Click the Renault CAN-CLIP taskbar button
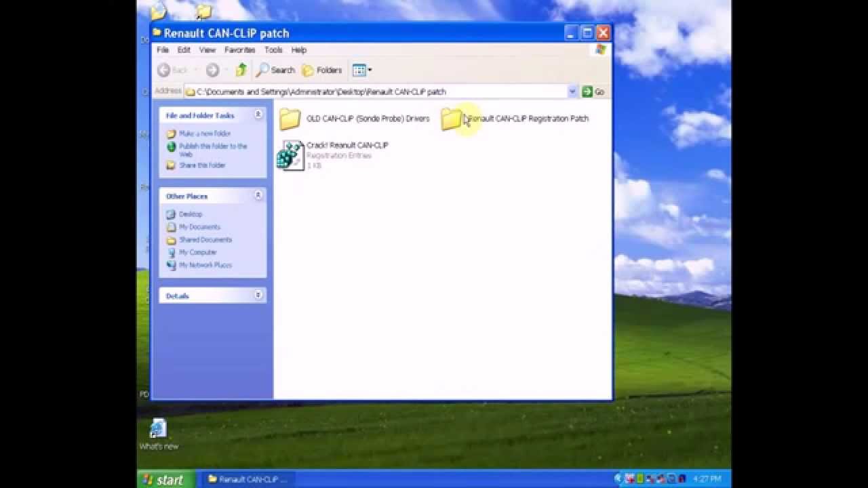Viewport: 868px width, 488px height. pyautogui.click(x=248, y=479)
